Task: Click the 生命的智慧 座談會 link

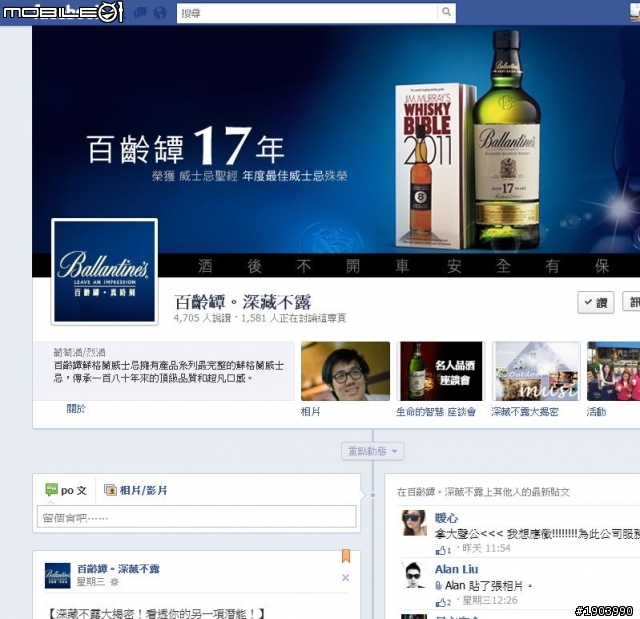Action: click(x=436, y=412)
